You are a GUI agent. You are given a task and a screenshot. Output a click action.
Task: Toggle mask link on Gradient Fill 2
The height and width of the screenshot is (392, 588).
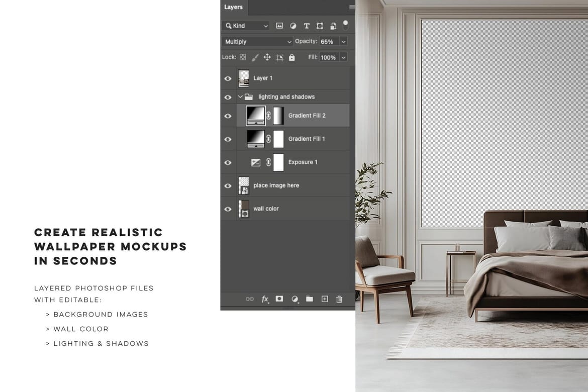pos(268,116)
